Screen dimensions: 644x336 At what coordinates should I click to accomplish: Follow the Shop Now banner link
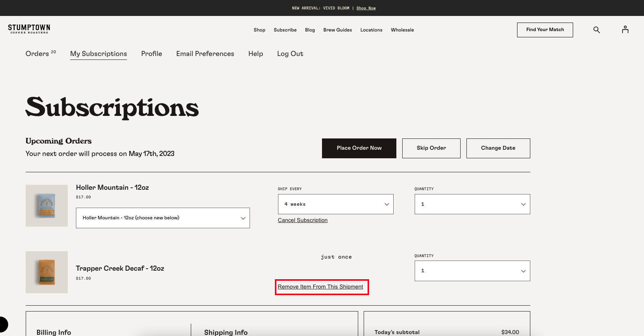(366, 8)
